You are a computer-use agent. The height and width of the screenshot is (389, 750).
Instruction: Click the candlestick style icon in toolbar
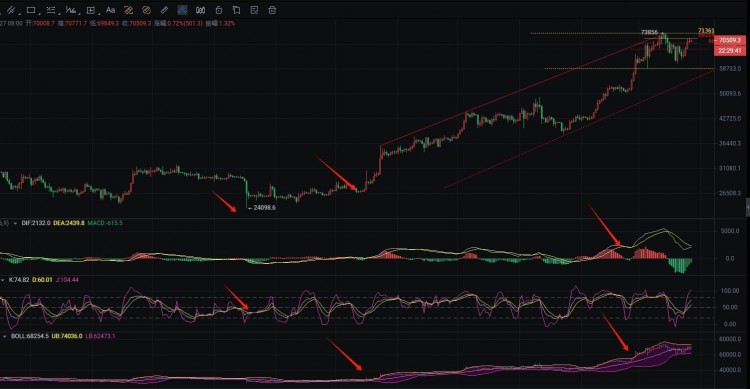click(200, 10)
